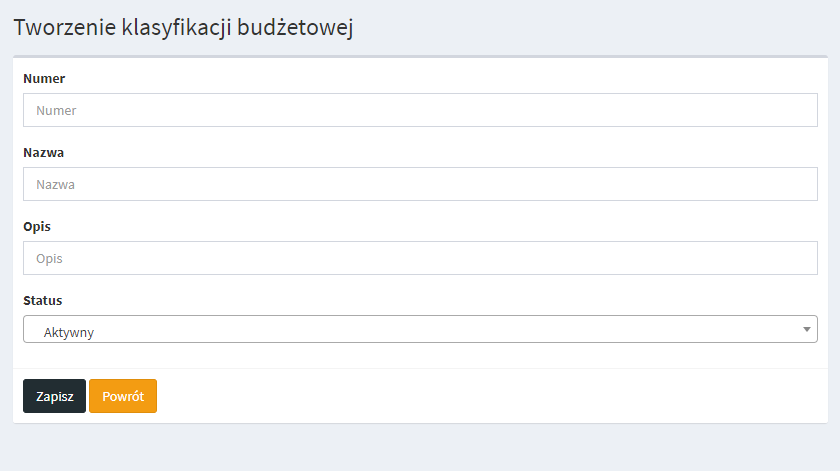
Task: Place the cursor in the budget classification number field
Action: [x=420, y=110]
